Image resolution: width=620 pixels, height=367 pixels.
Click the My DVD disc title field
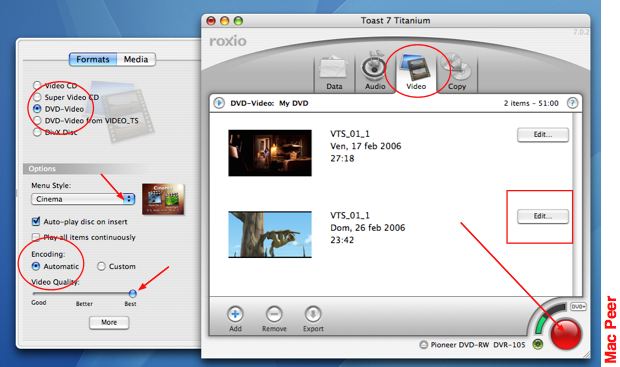(293, 104)
